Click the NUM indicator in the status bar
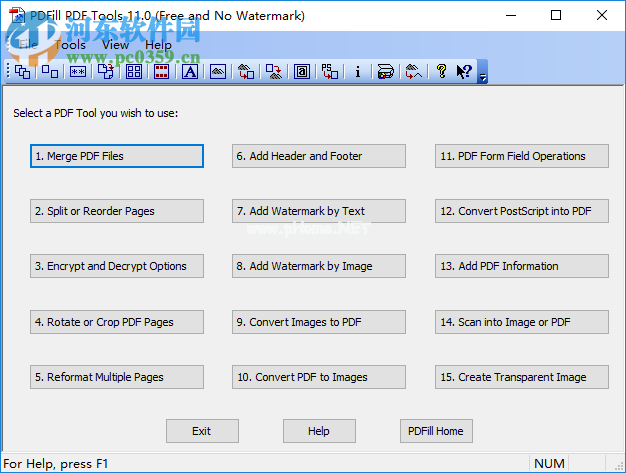The height and width of the screenshot is (473, 626). (549, 464)
